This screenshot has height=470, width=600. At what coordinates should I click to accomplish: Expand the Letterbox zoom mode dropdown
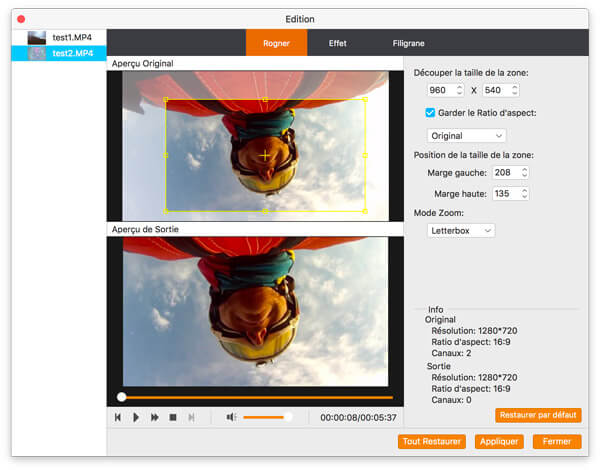pyautogui.click(x=459, y=230)
